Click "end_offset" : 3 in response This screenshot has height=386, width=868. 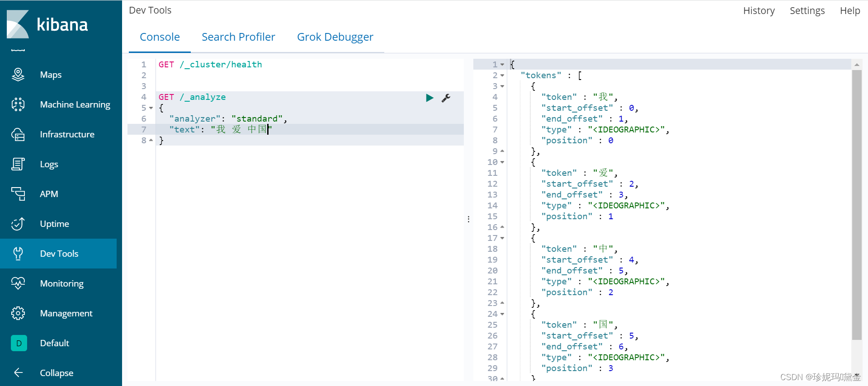[585, 195]
